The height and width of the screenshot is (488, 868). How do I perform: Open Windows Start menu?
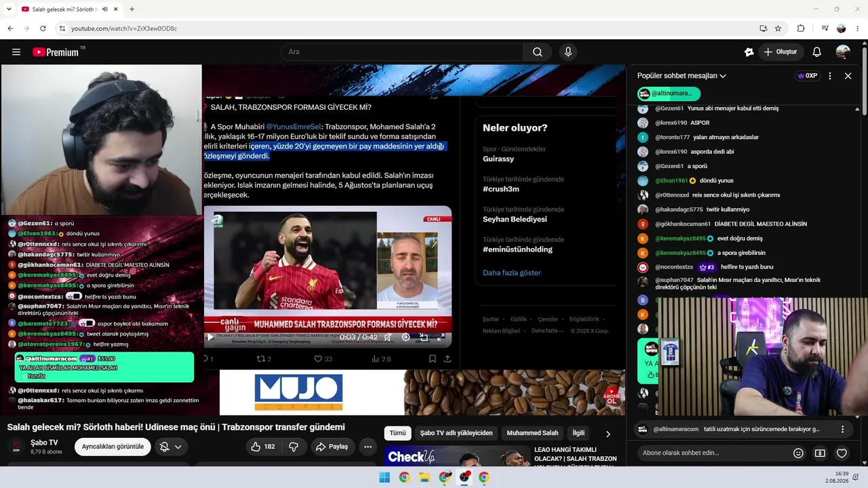tap(384, 477)
